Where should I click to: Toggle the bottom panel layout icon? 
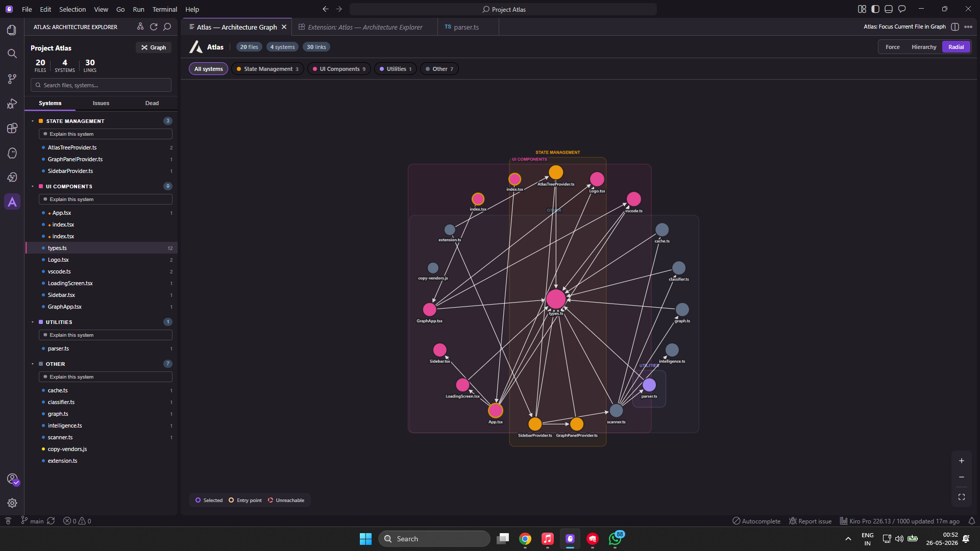point(889,9)
